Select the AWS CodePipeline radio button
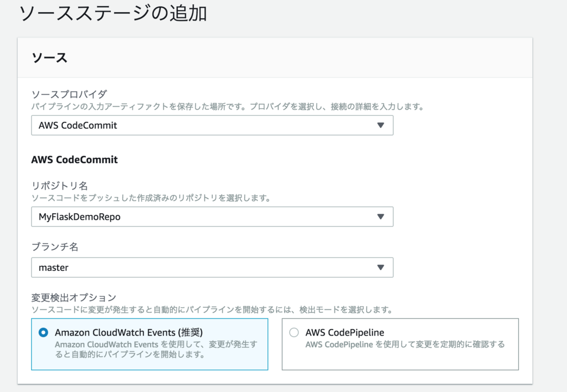Image resolution: width=567 pixels, height=392 pixels. point(294,332)
